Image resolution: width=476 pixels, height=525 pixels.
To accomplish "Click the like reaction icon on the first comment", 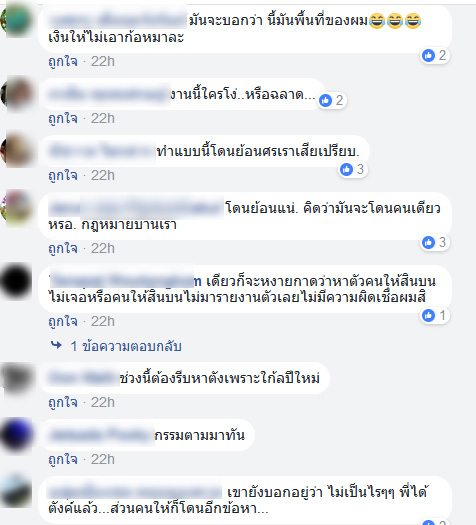I will click(428, 55).
